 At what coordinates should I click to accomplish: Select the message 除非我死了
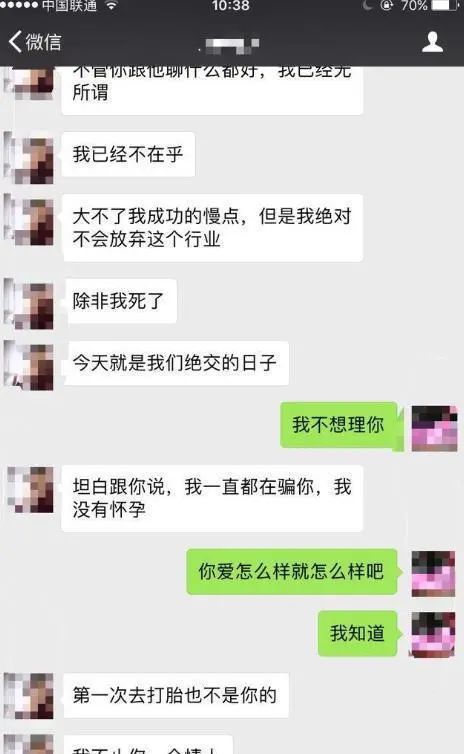[x=120, y=301]
